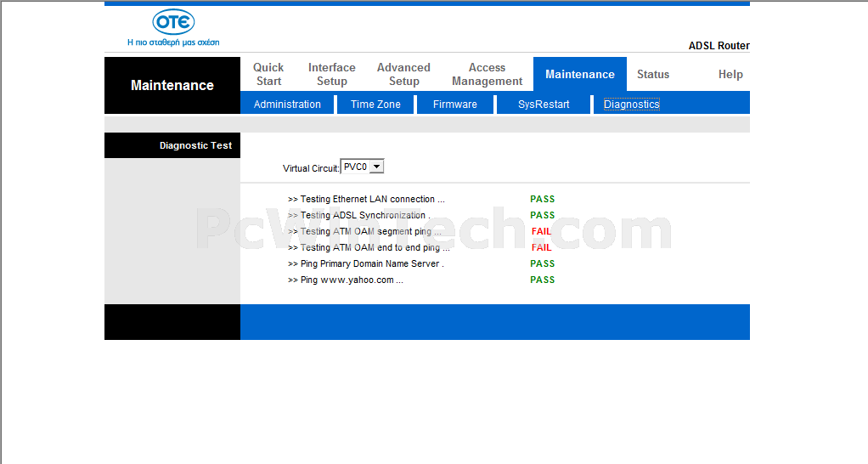Click the 'Diagnostic Test' section heading

pyautogui.click(x=195, y=145)
